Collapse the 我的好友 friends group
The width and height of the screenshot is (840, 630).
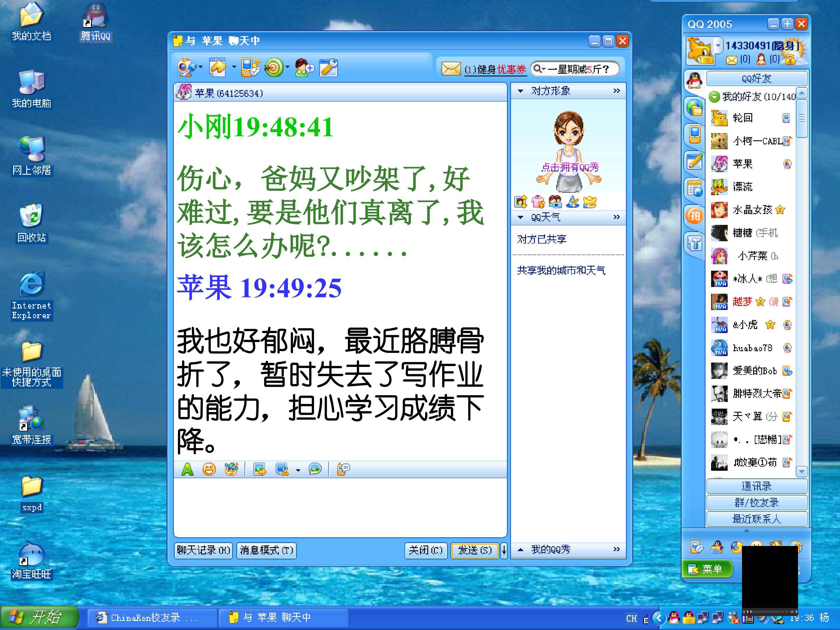pos(715,97)
